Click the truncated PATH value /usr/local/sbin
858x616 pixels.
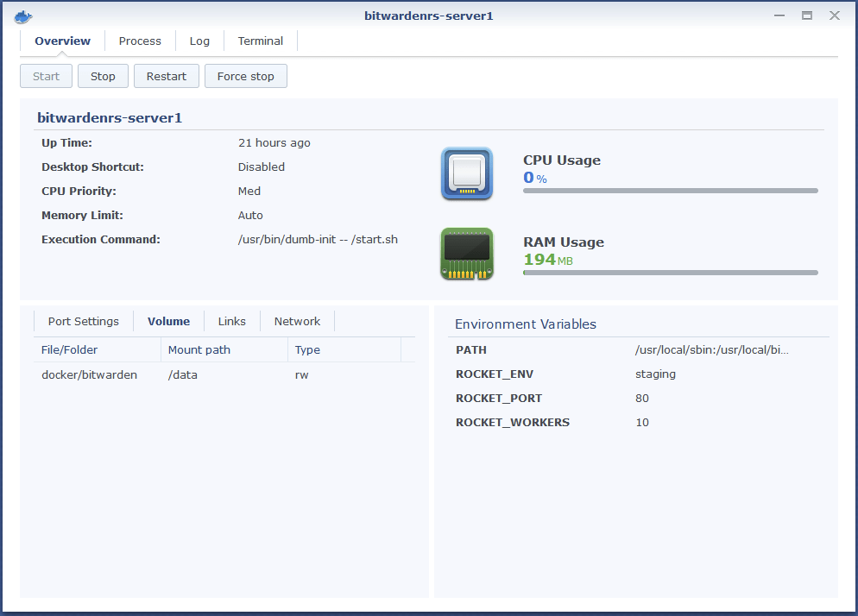click(712, 350)
